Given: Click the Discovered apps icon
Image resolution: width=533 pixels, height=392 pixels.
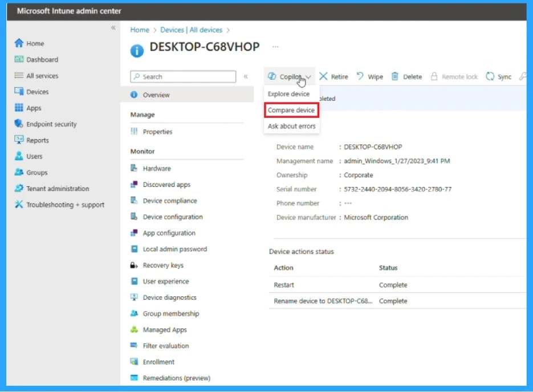Looking at the screenshot, I should coord(135,184).
